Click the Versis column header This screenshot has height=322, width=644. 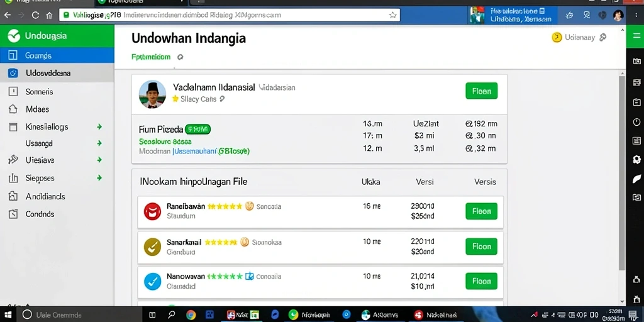[x=485, y=182]
